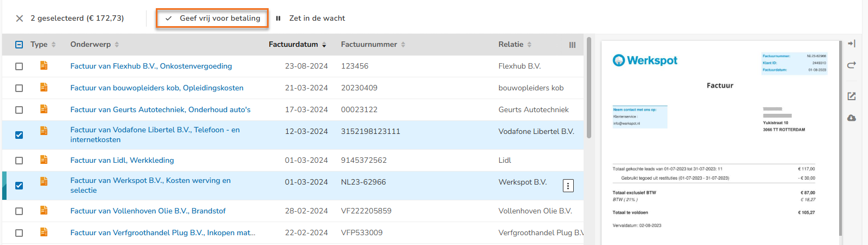
Task: Open Factuur van Verfgroothandel Plug B.V. link
Action: click(x=162, y=232)
